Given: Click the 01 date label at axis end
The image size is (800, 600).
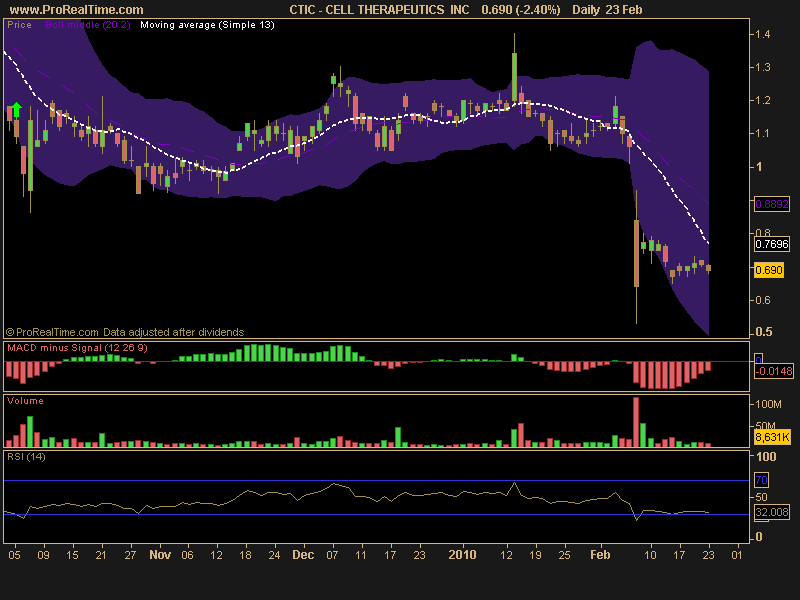Looking at the screenshot, I should coord(736,555).
